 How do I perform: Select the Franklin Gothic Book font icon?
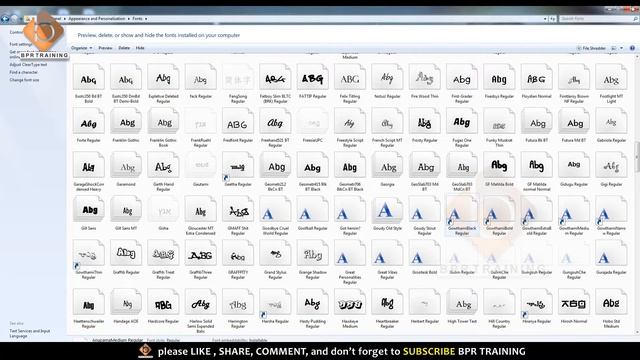(163, 122)
